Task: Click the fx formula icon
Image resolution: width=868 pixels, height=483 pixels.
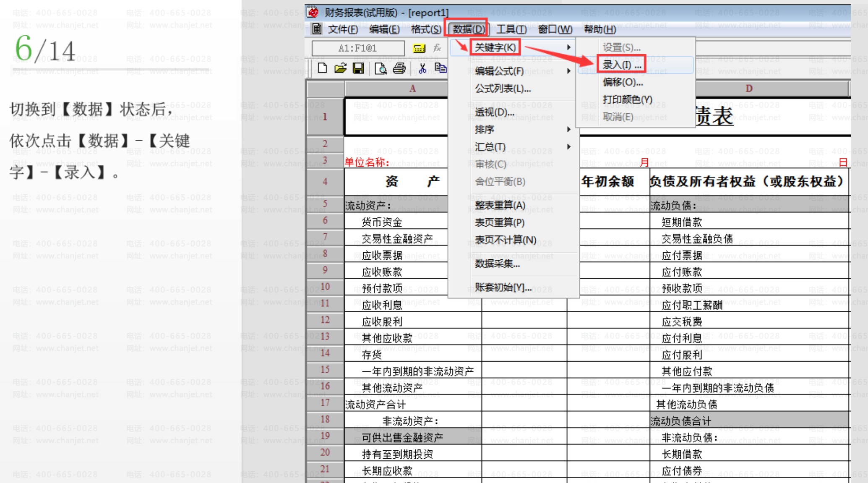Action: point(437,48)
